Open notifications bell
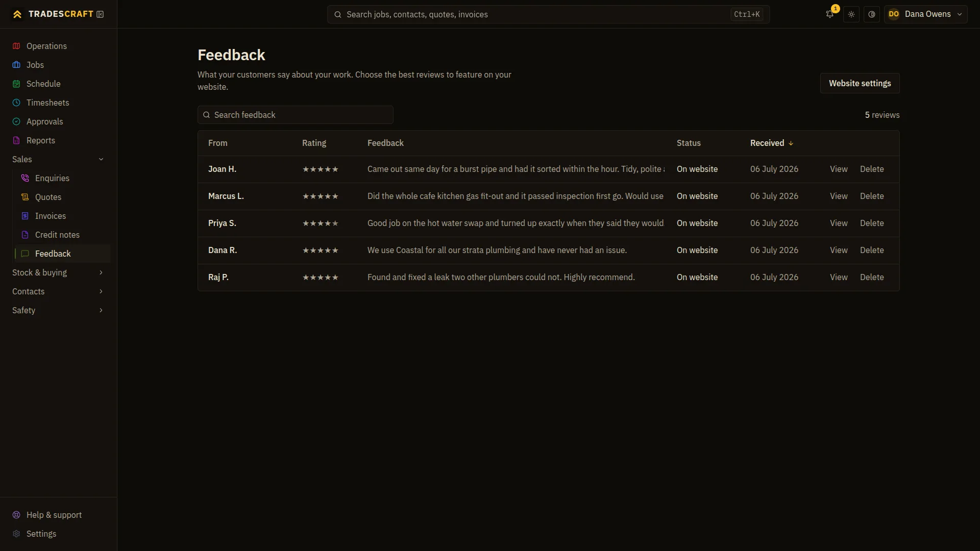 [830, 14]
